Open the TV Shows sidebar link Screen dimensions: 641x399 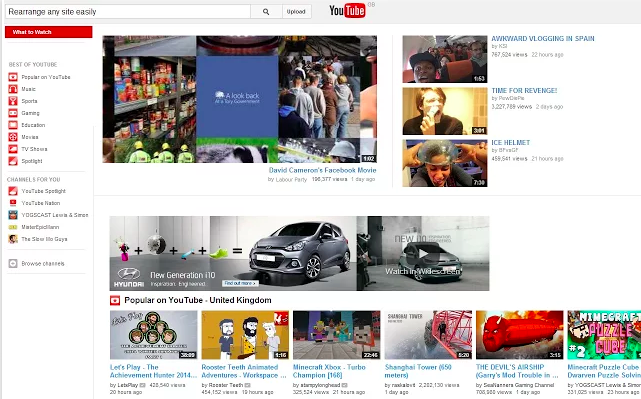click(x=34, y=149)
